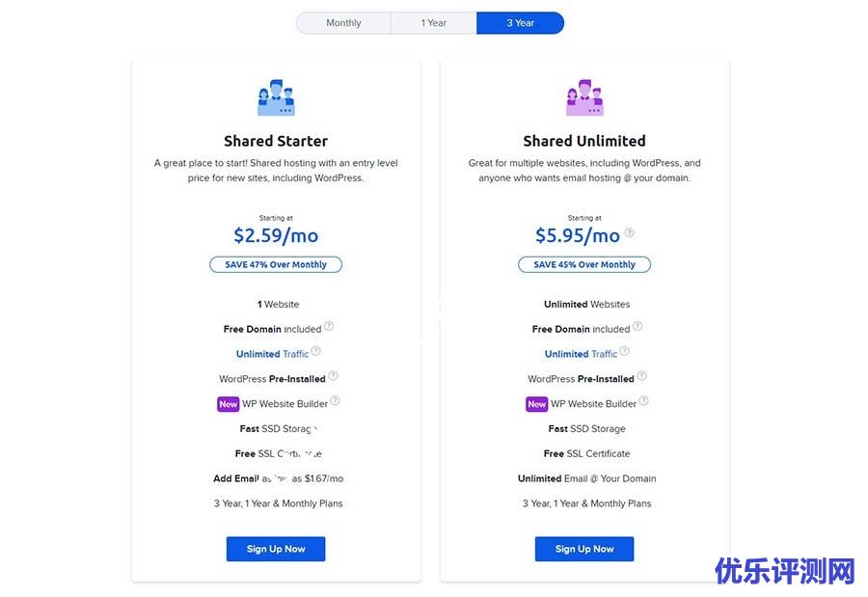Sign Up Now for Shared Unlimited
Image resolution: width=868 pixels, height=597 pixels.
(x=584, y=549)
